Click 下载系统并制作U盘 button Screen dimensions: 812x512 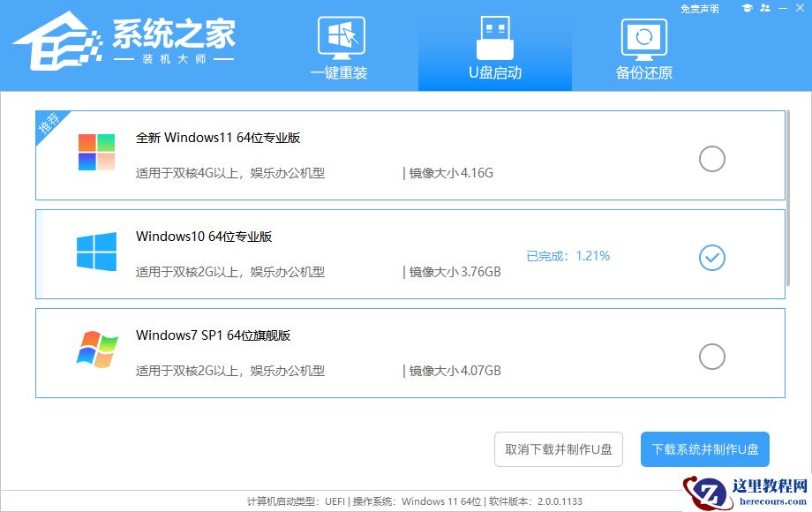coord(707,448)
